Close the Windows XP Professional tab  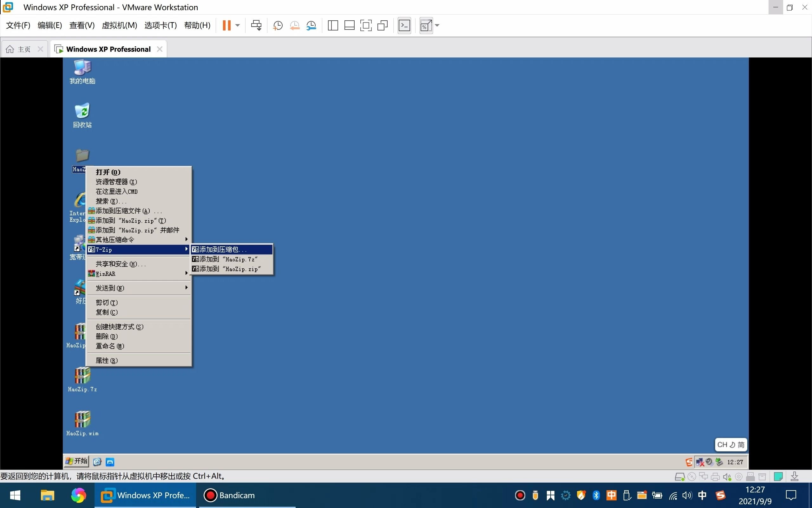coord(160,49)
